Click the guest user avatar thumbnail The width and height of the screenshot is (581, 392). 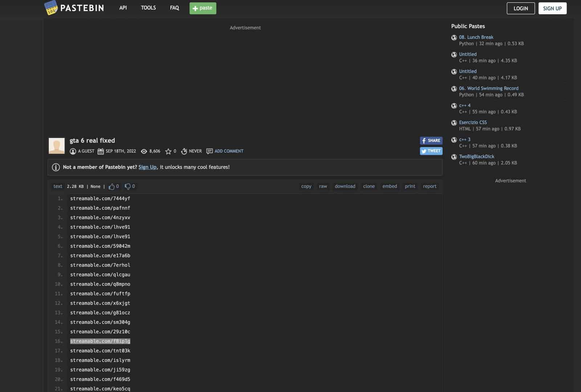pyautogui.click(x=57, y=146)
